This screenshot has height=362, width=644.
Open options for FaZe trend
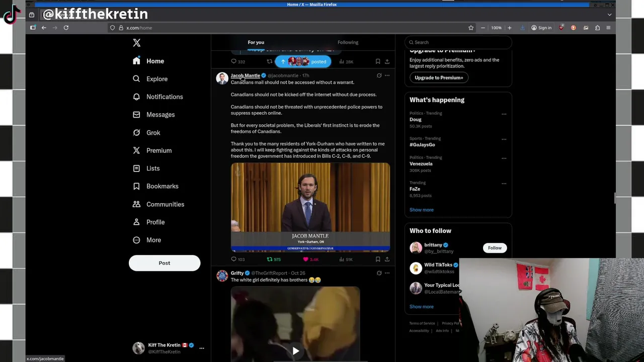(504, 184)
